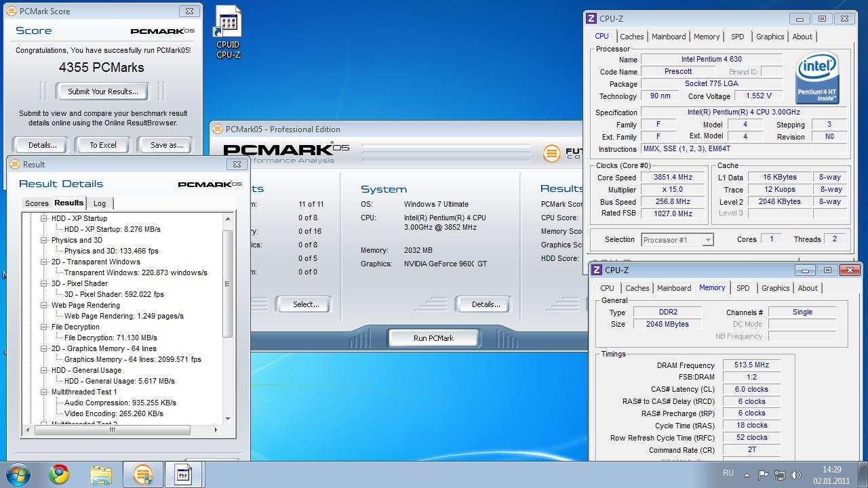This screenshot has width=868, height=488.
Task: Collapse the File Decryption node
Action: pos(43,327)
